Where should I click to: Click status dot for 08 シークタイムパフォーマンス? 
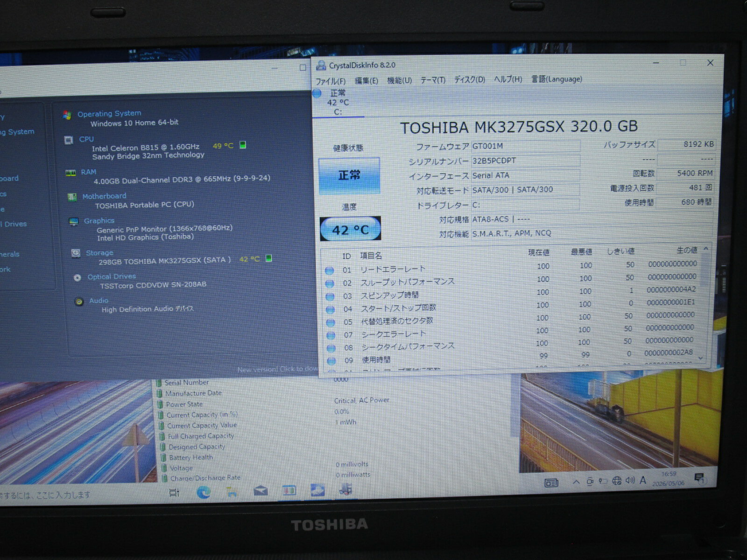(x=331, y=348)
